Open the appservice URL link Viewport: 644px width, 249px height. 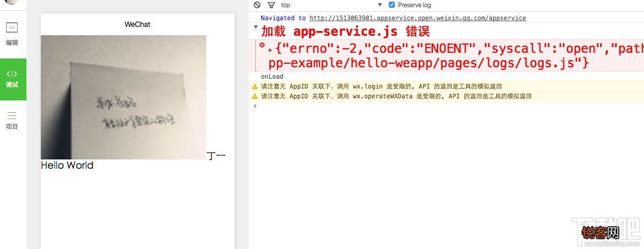point(418,18)
